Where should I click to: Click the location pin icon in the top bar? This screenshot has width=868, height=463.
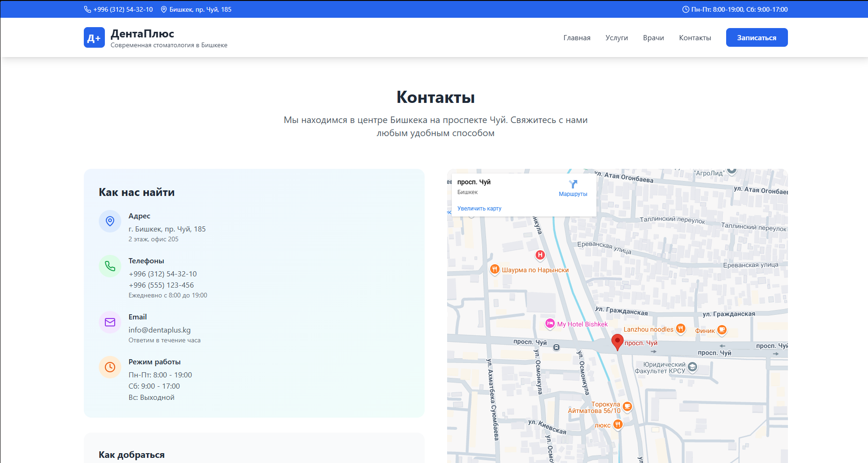click(164, 9)
